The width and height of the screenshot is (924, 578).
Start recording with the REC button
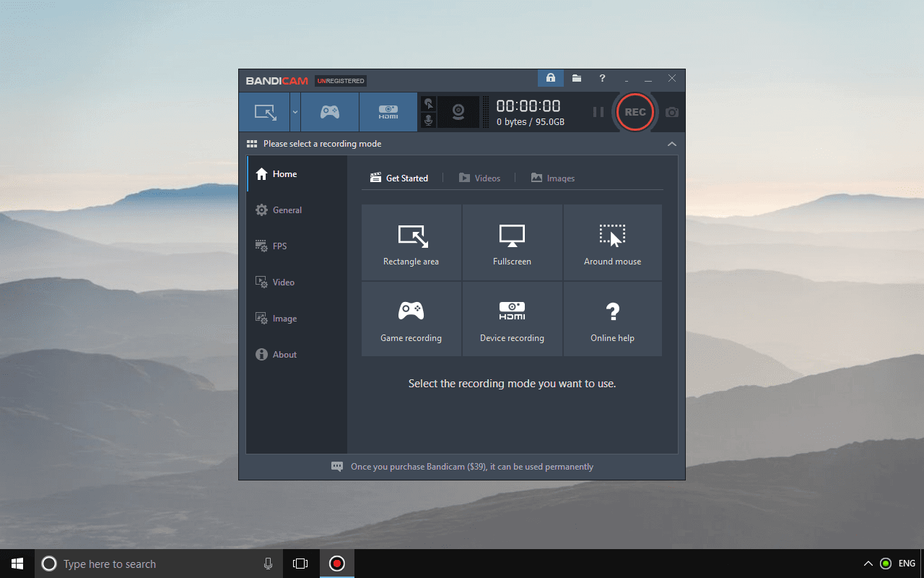tap(635, 112)
